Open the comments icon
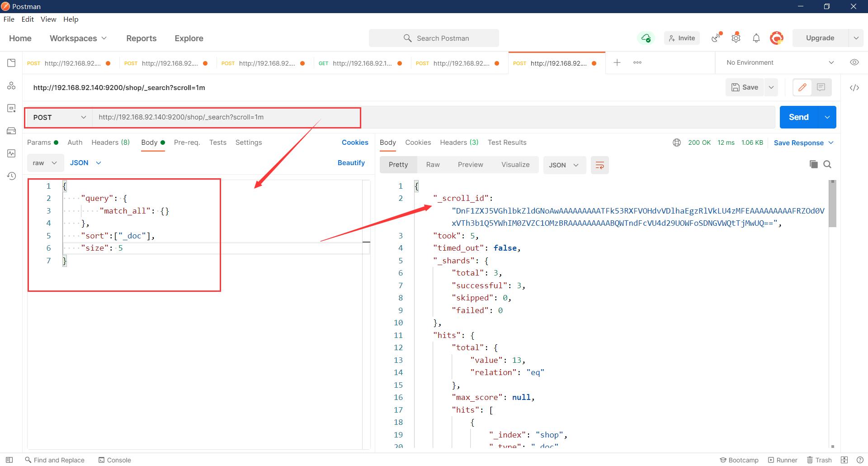This screenshot has width=868, height=466. pyautogui.click(x=821, y=87)
